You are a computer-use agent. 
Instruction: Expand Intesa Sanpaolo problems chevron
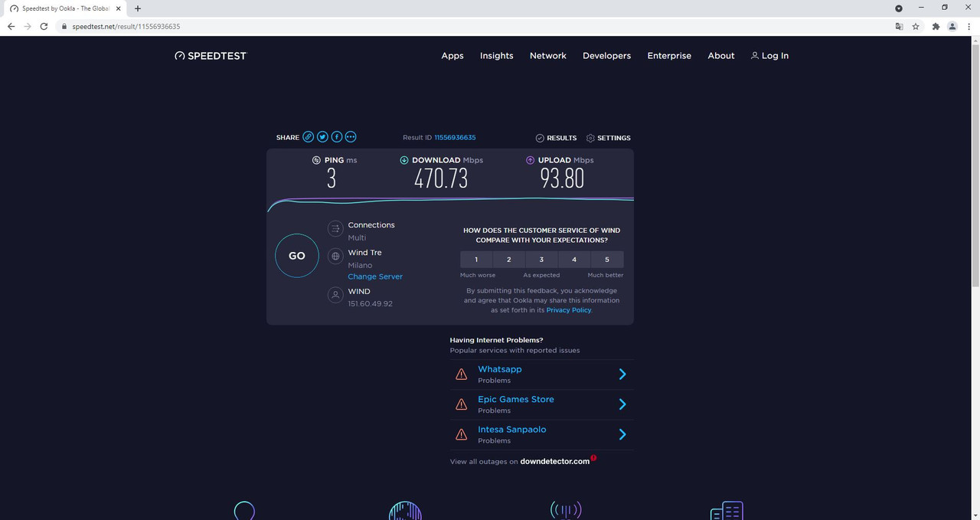click(x=622, y=435)
